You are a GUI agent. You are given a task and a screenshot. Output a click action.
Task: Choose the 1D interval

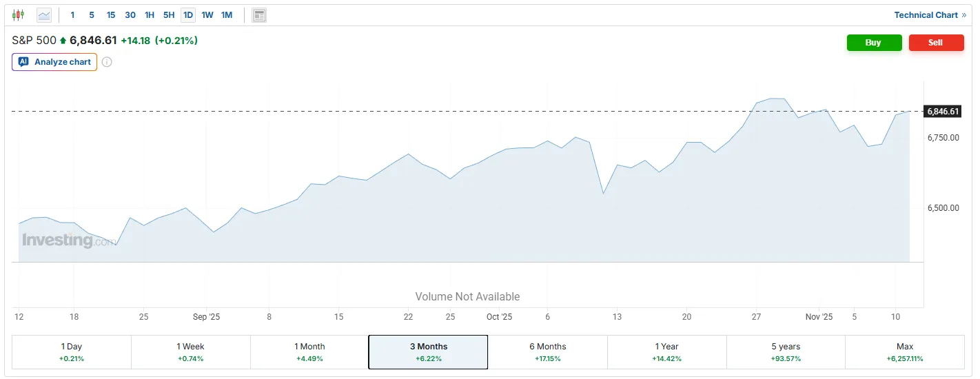tap(188, 14)
